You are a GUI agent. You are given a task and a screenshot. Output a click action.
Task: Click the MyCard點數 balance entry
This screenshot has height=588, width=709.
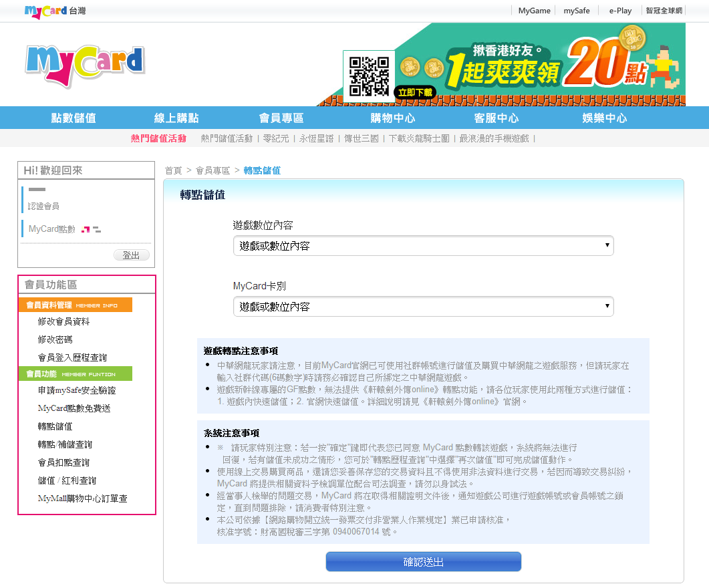[52, 229]
